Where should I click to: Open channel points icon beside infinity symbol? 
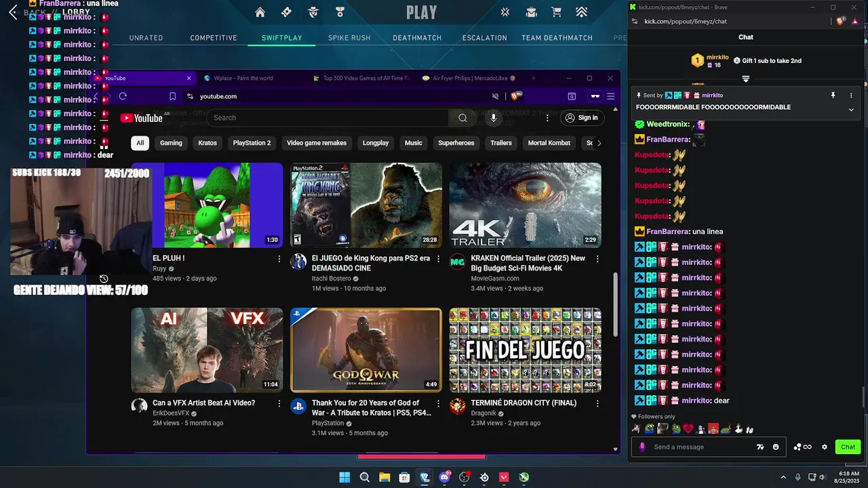(x=797, y=447)
